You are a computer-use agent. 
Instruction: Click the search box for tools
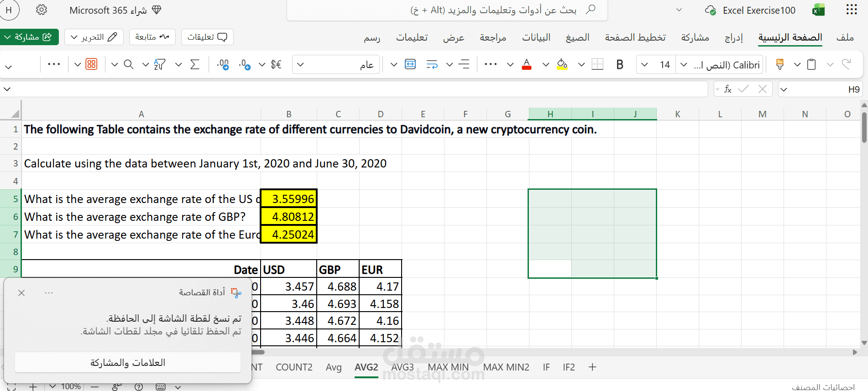[447, 10]
